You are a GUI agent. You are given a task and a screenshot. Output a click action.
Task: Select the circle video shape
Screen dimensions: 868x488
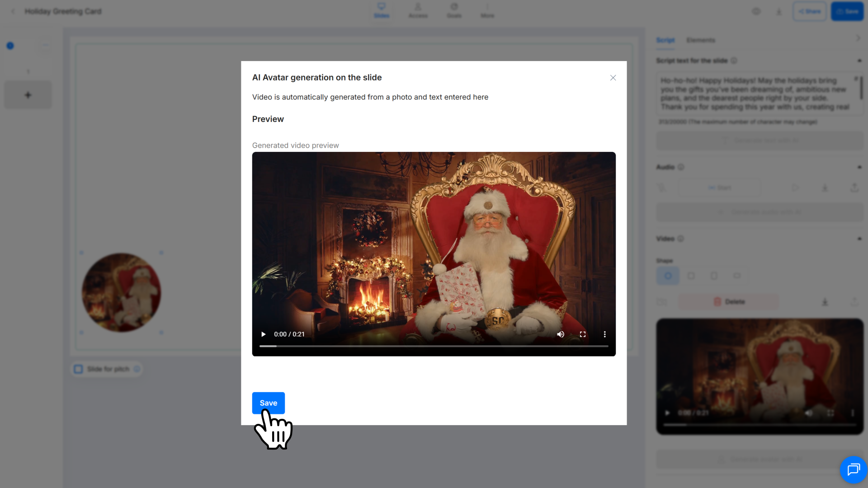tap(668, 276)
